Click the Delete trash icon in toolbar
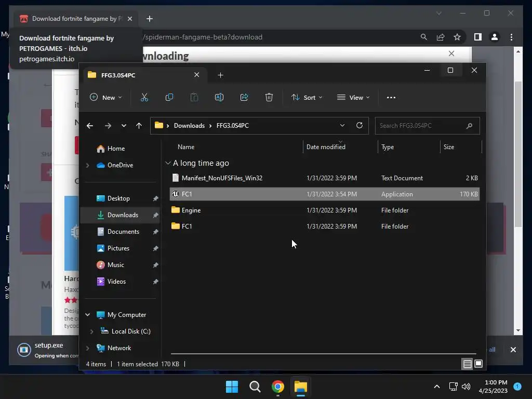532x399 pixels. click(269, 97)
